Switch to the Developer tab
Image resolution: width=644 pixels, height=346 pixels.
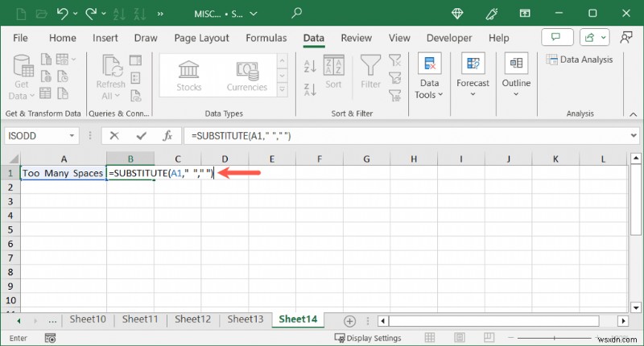pyautogui.click(x=449, y=38)
